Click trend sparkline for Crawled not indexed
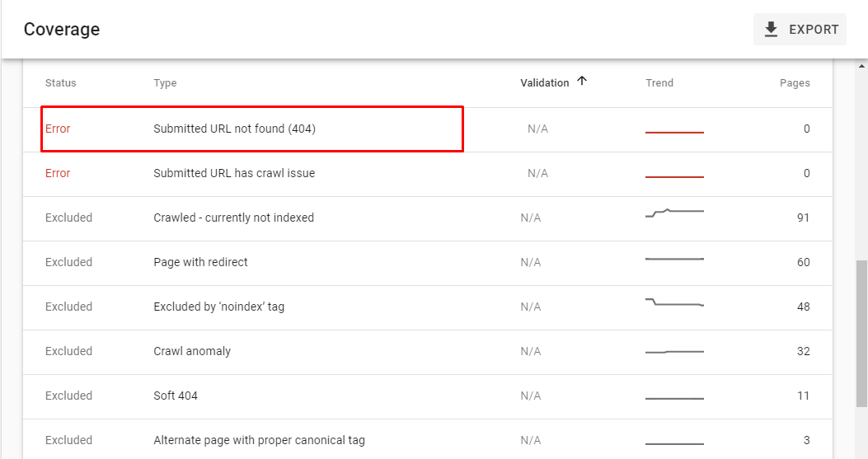Image resolution: width=868 pixels, height=459 pixels. point(674,213)
